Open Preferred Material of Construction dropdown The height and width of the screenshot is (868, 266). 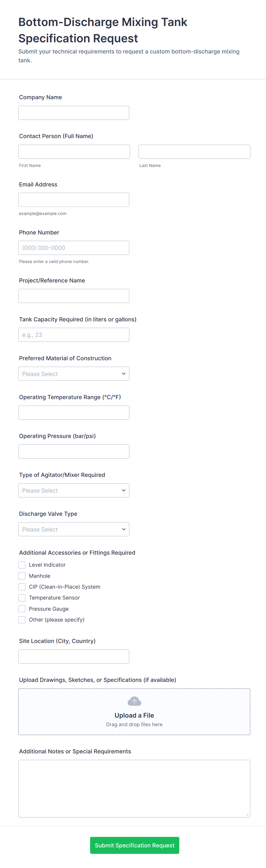click(74, 374)
